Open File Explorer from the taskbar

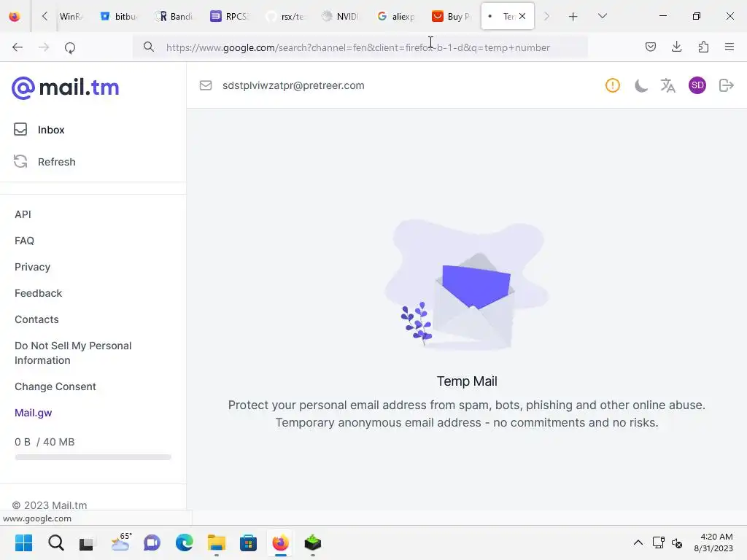tap(216, 542)
